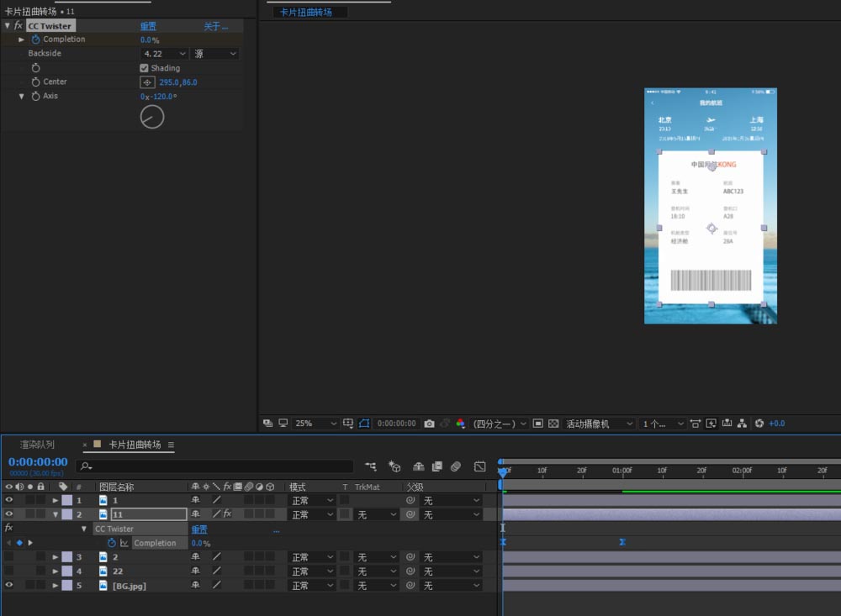Enable frame blending icon in timeline
This screenshot has width=841, height=616.
point(437,466)
